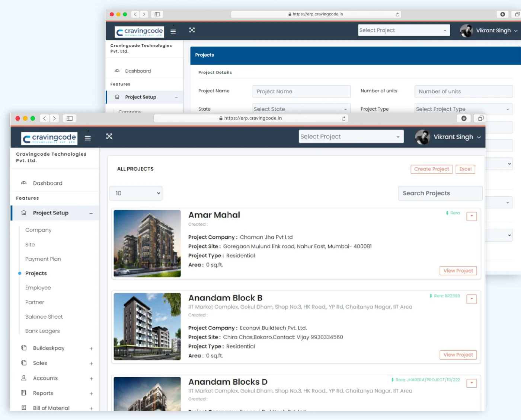Toggle fullscreen icon in front window header

(x=109, y=136)
